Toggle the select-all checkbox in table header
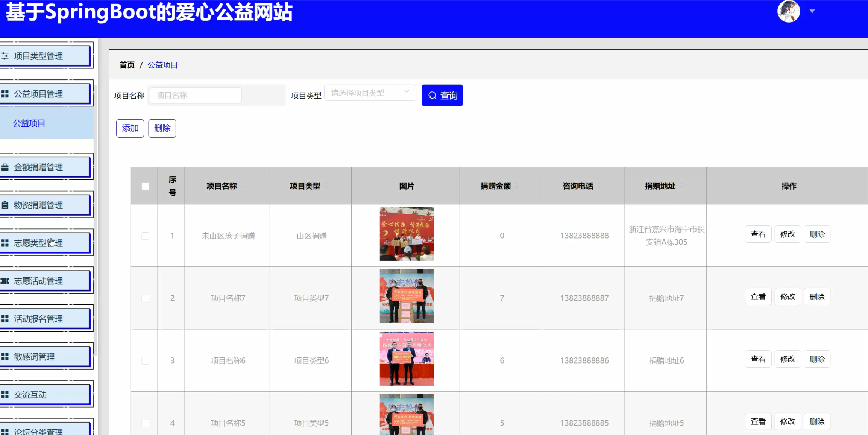The height and width of the screenshot is (435, 868). click(x=145, y=186)
